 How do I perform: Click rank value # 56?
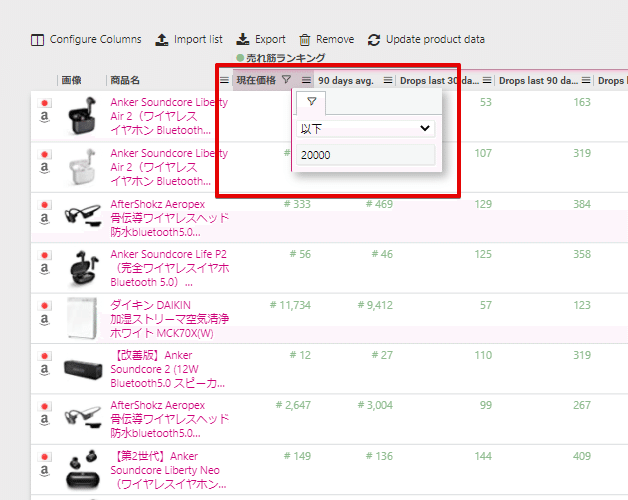coord(300,254)
